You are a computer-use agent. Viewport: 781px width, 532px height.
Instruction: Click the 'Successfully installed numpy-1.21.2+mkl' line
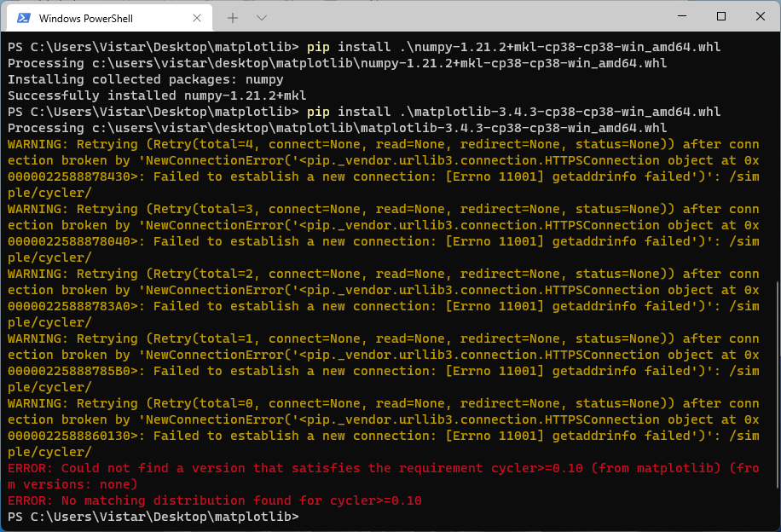(x=157, y=95)
